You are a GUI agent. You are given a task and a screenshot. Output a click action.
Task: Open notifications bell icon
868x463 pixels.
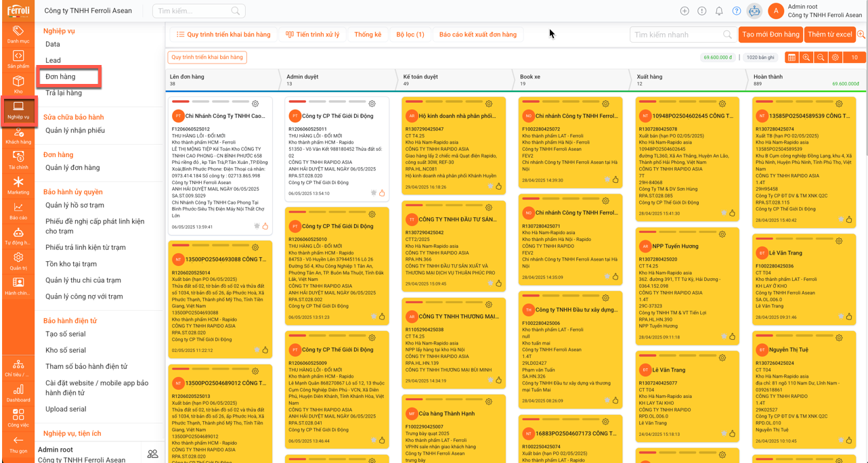719,11
